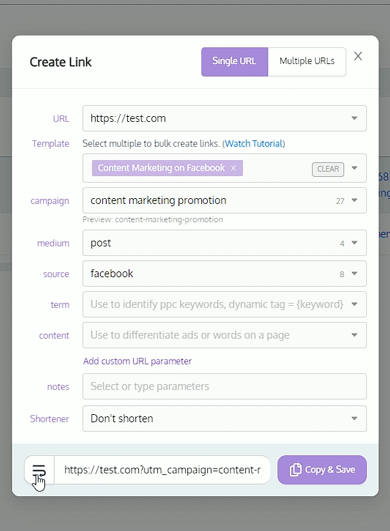Switch to Multiple URLs tab
Viewport: 390px width, 531px height.
[307, 61]
